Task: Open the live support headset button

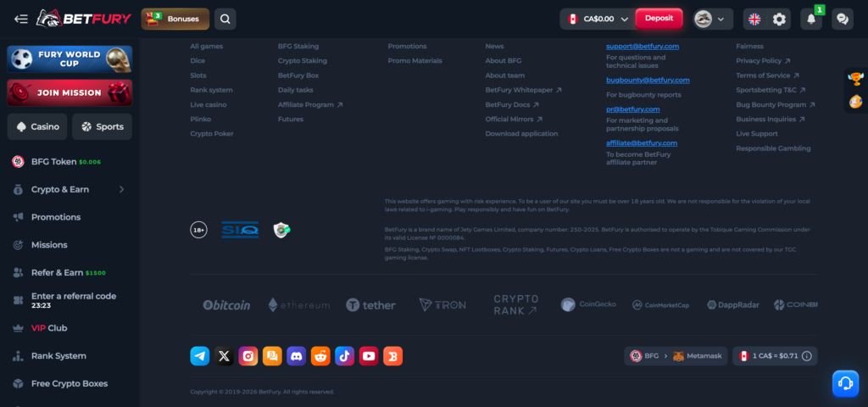Action: pos(845,383)
